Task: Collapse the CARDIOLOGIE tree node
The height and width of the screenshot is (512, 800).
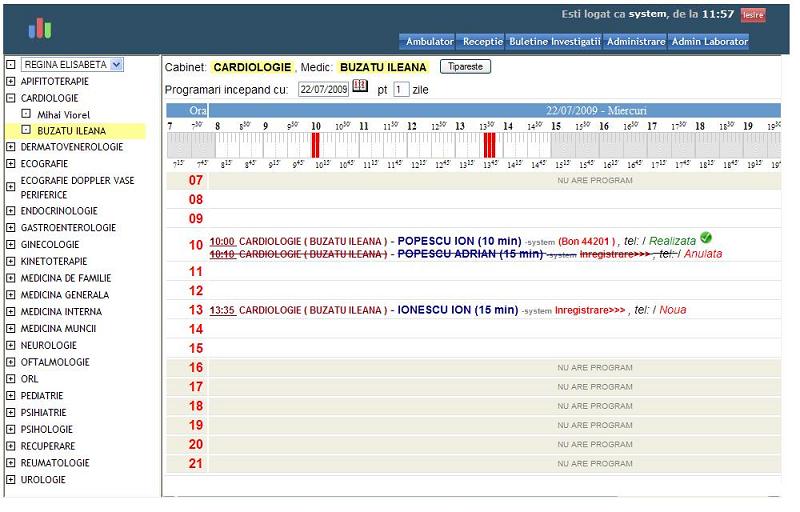Action: pyautogui.click(x=11, y=99)
